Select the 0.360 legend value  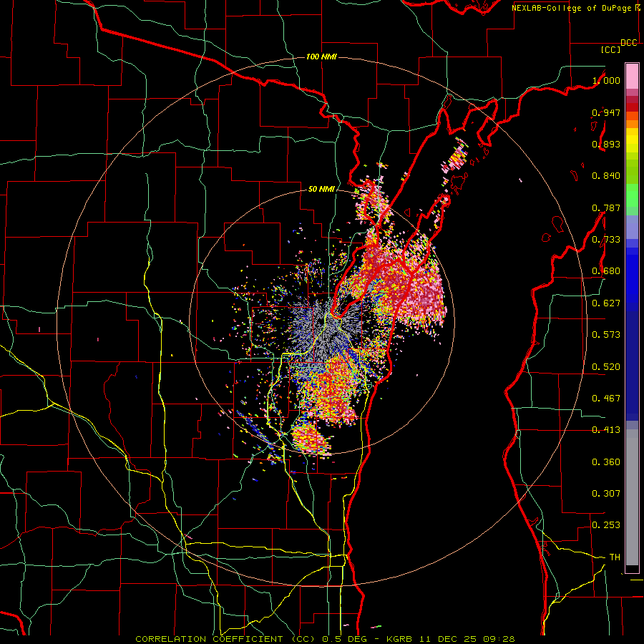606,462
